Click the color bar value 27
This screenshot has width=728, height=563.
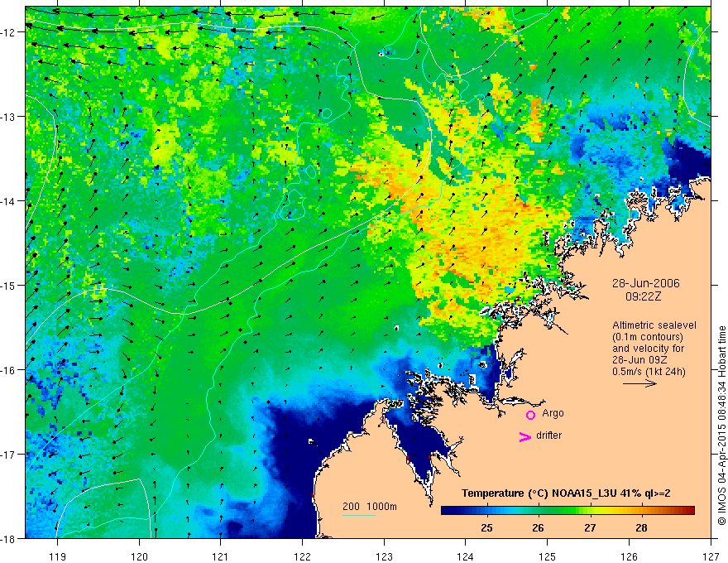[590, 527]
